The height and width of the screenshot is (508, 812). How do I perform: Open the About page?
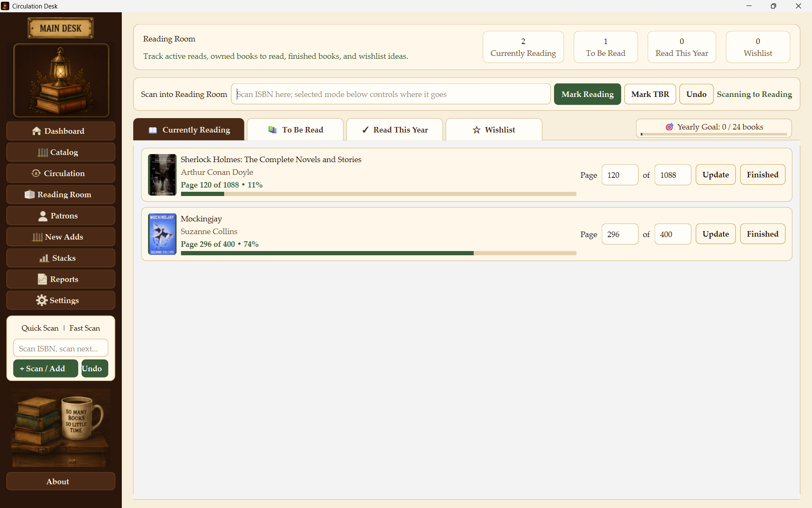tap(60, 481)
